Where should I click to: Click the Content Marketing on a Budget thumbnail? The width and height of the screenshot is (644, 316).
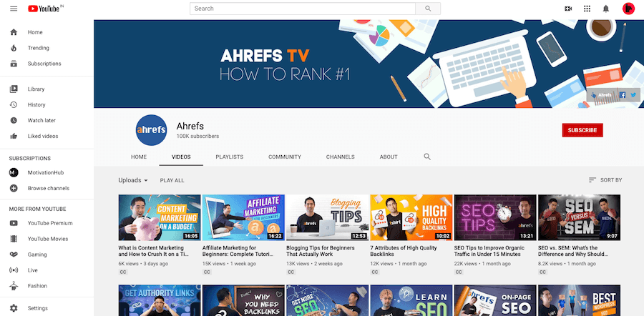pyautogui.click(x=160, y=217)
